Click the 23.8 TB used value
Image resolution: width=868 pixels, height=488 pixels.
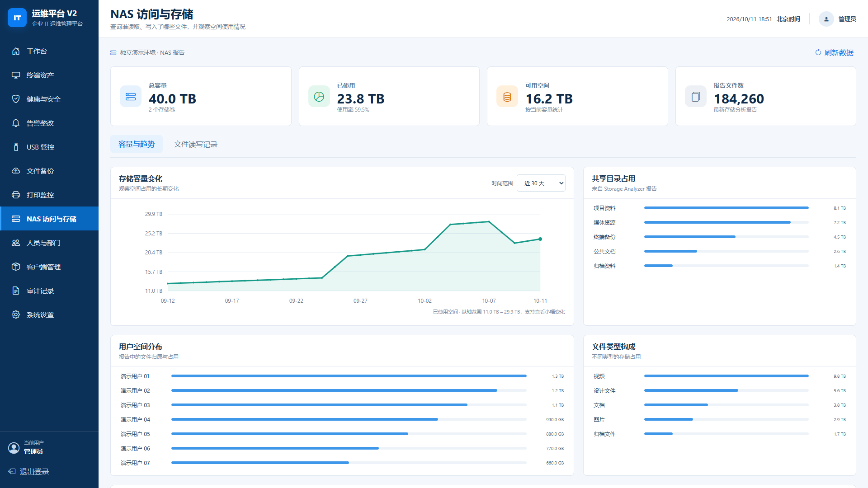(361, 99)
